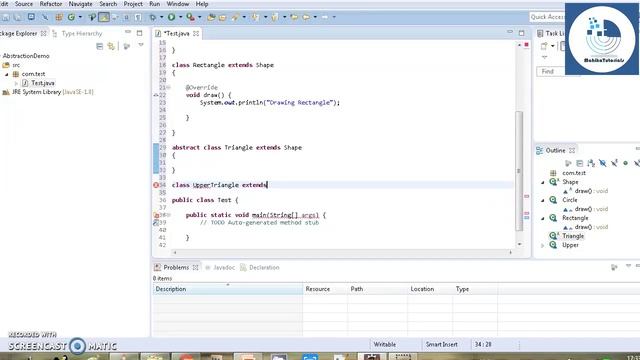Collapse All in Package Explorer
Image resolution: width=640 pixels, height=360 pixels.
pyautogui.click(x=99, y=46)
